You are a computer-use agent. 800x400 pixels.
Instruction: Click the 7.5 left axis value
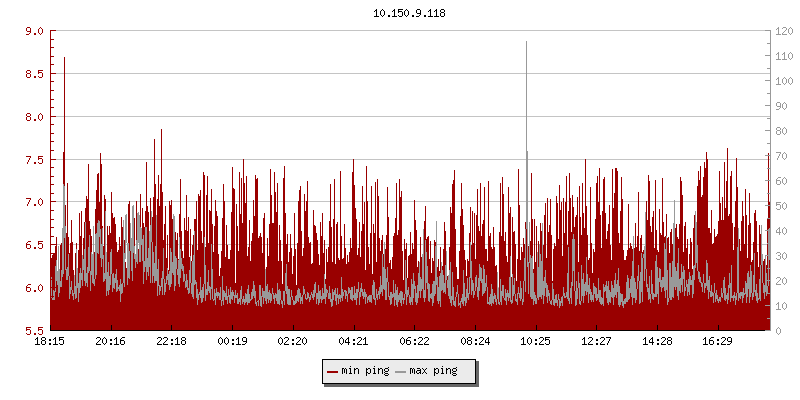pos(33,160)
